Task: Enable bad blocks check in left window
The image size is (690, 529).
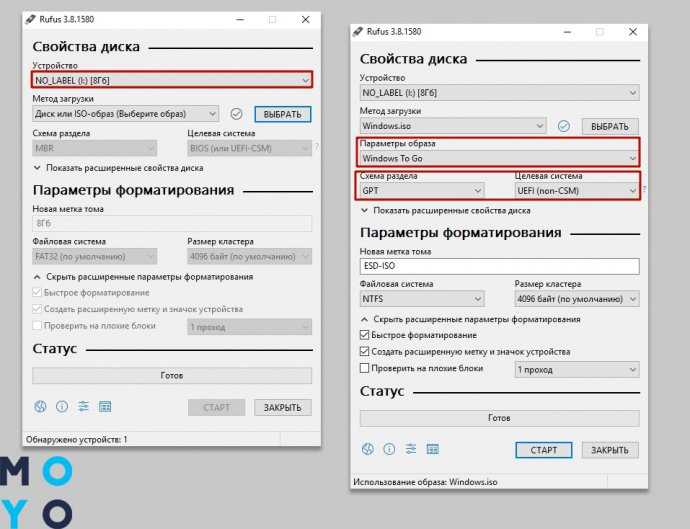Action: point(37,326)
